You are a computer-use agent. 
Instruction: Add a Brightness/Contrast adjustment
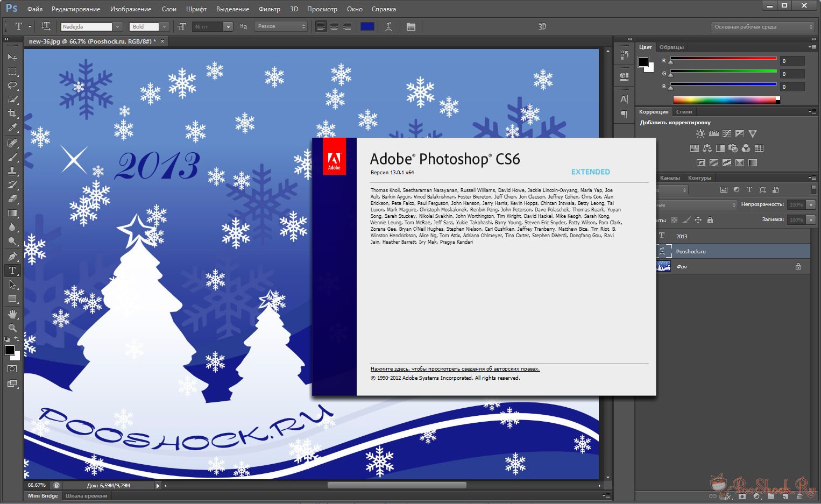(x=700, y=133)
